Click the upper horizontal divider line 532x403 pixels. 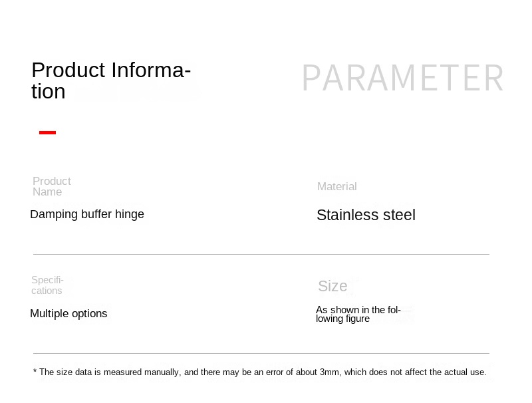tap(261, 254)
